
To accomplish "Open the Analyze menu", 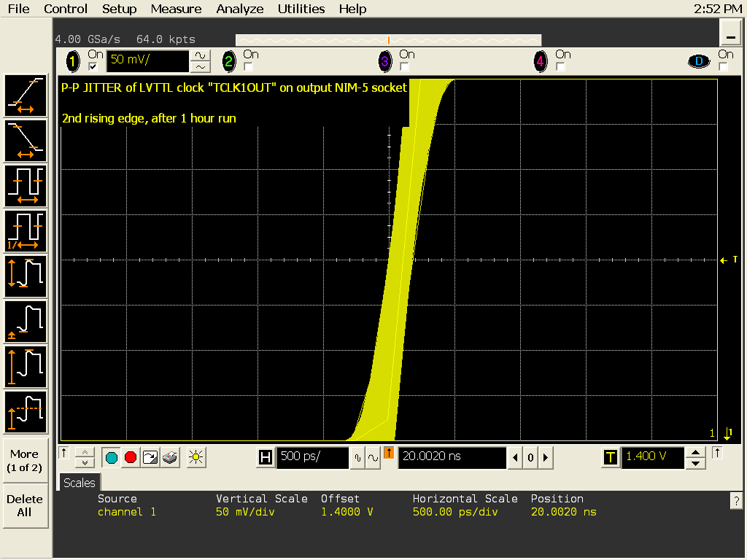I will [x=240, y=9].
